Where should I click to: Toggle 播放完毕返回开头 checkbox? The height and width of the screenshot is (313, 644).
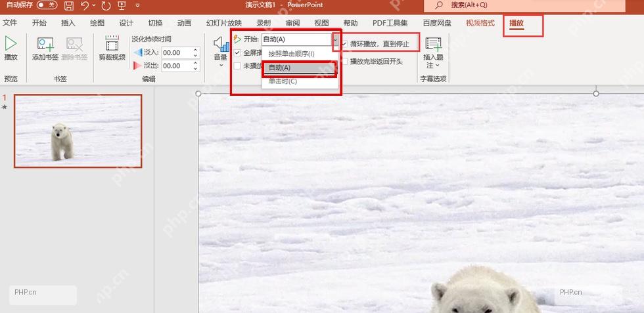[344, 62]
